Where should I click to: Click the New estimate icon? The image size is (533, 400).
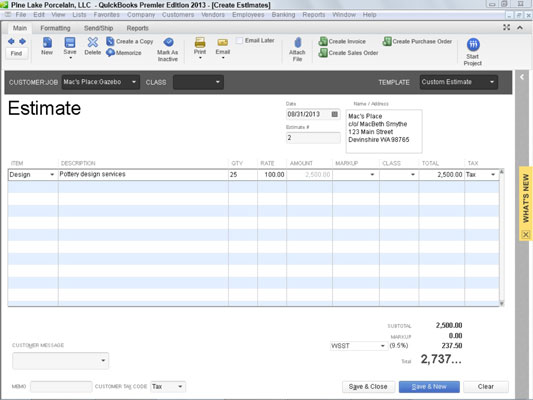[x=47, y=42]
